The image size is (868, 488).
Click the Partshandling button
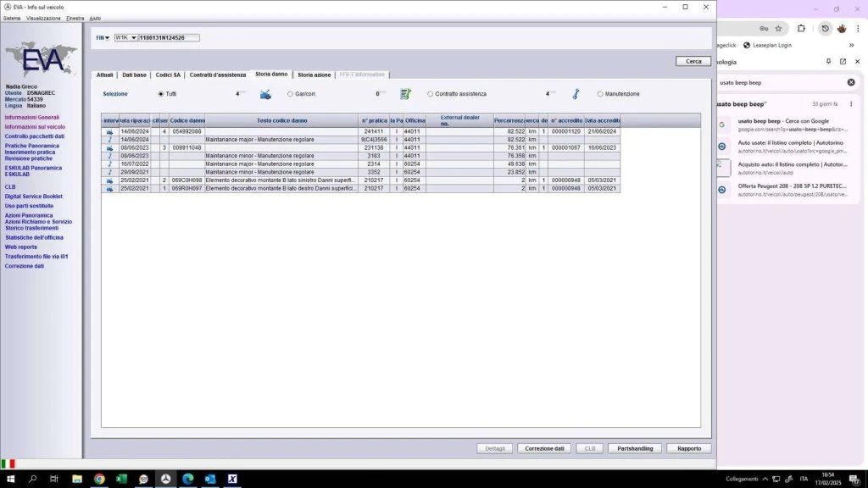click(x=635, y=449)
